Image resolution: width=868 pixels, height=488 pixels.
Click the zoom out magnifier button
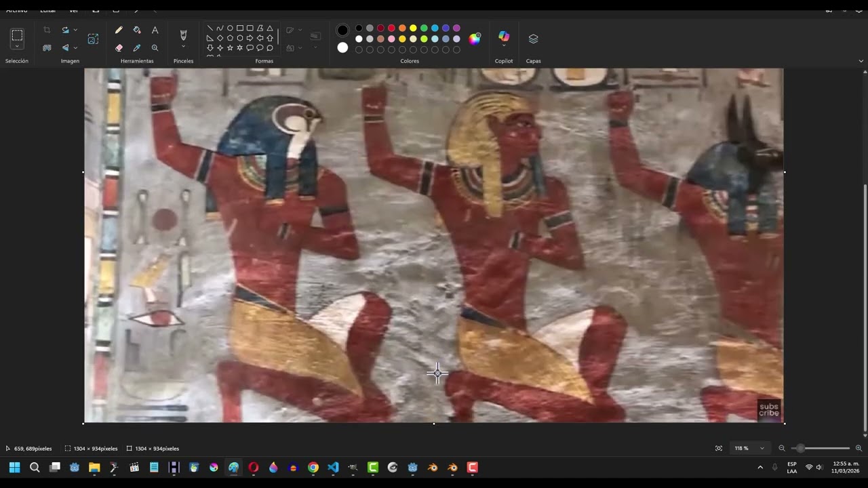(782, 448)
